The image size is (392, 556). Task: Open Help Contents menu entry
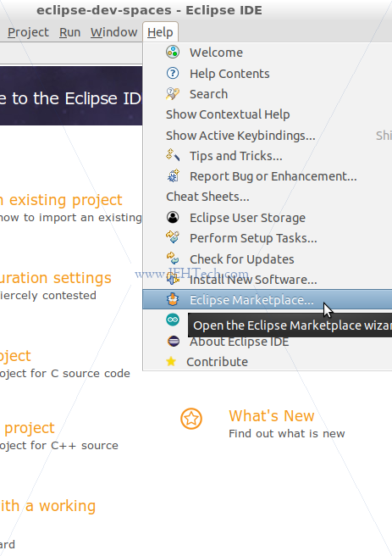pyautogui.click(x=229, y=74)
